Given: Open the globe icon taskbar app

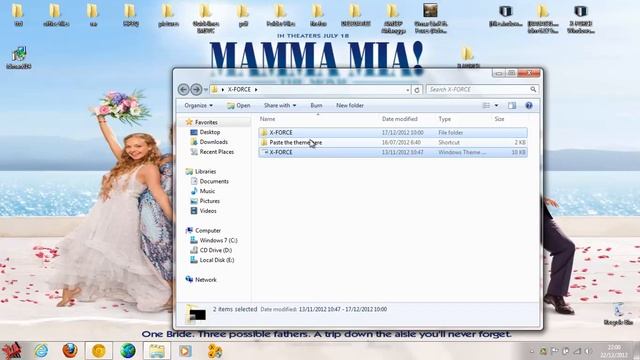Looking at the screenshot, I should [x=128, y=351].
